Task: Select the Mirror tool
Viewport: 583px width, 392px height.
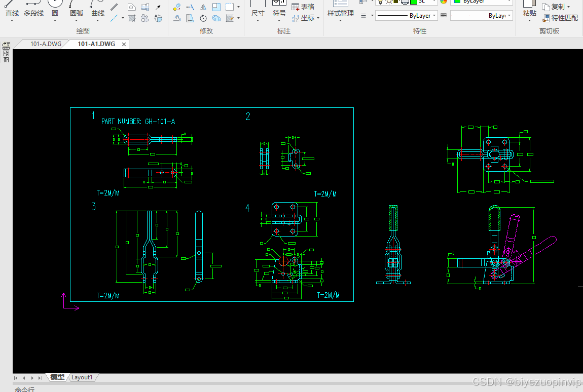Action: tap(203, 7)
